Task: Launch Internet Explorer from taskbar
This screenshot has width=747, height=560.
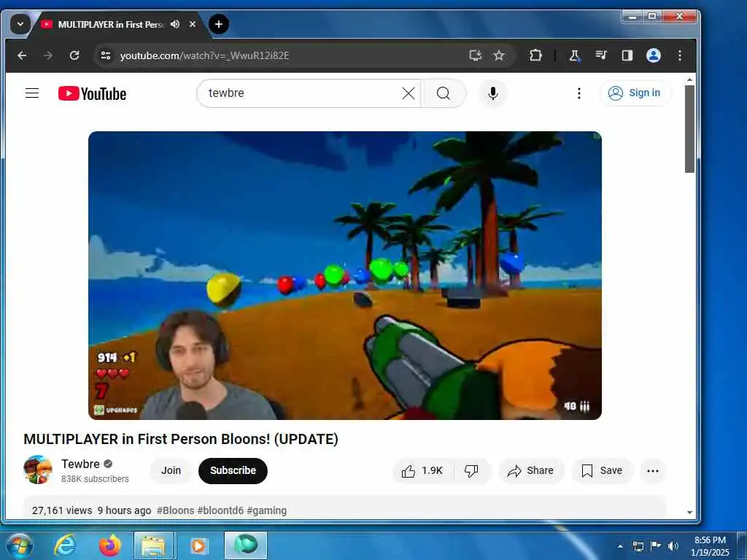Action: tap(64, 545)
